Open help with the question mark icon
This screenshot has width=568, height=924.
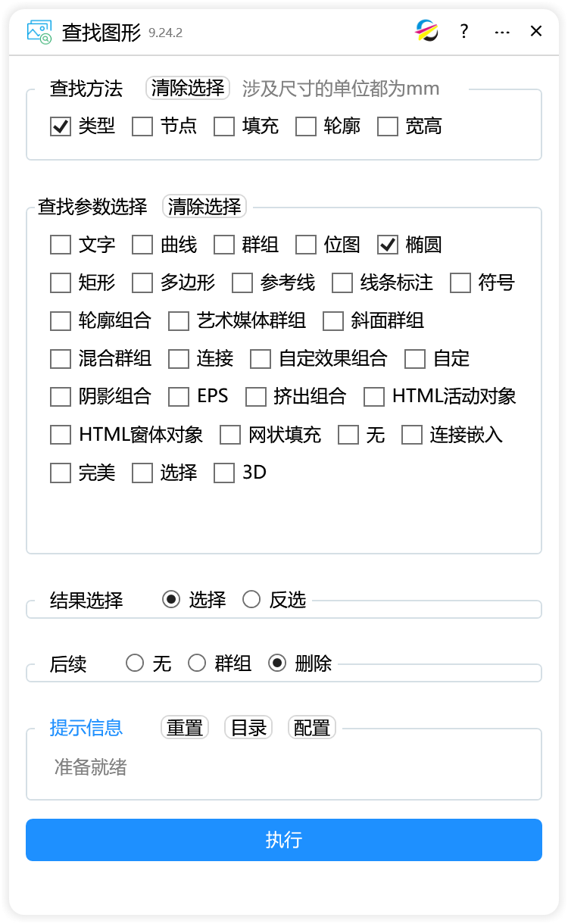tap(464, 31)
